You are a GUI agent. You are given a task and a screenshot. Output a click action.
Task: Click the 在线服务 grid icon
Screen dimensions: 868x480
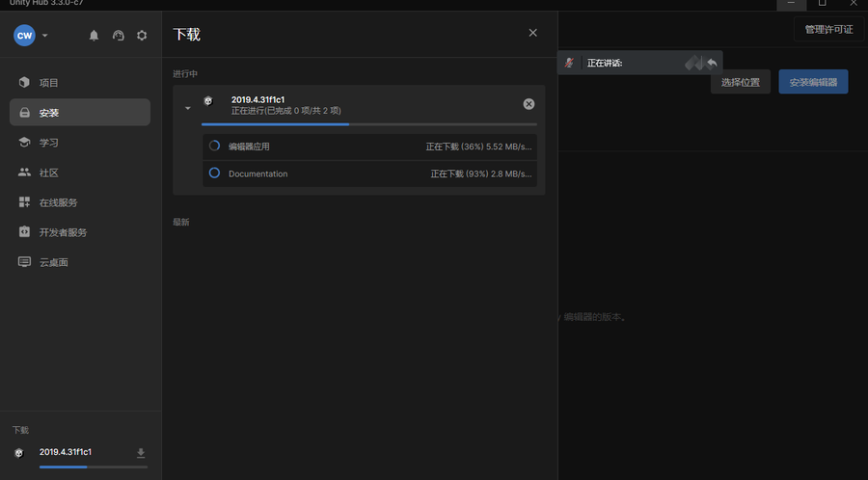coord(24,201)
